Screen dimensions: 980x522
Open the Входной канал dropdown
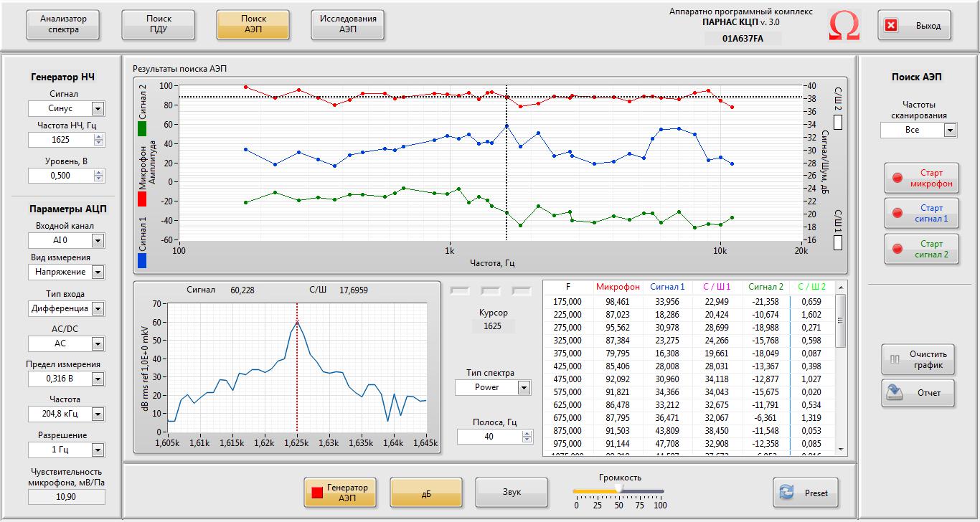point(98,241)
